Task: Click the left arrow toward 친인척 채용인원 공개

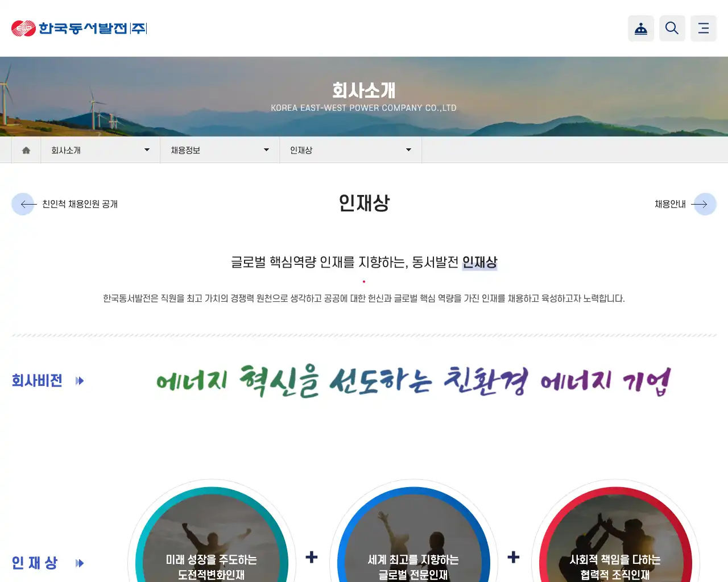Action: pos(23,204)
